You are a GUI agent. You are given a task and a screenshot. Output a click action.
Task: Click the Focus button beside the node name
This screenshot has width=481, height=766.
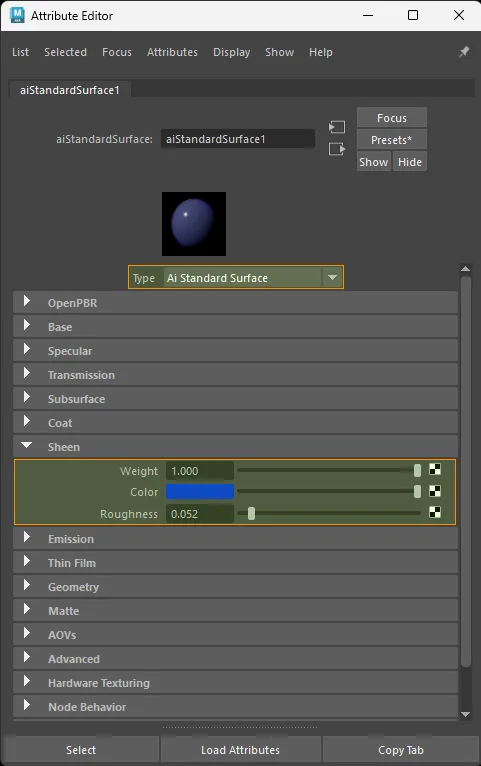pos(392,118)
